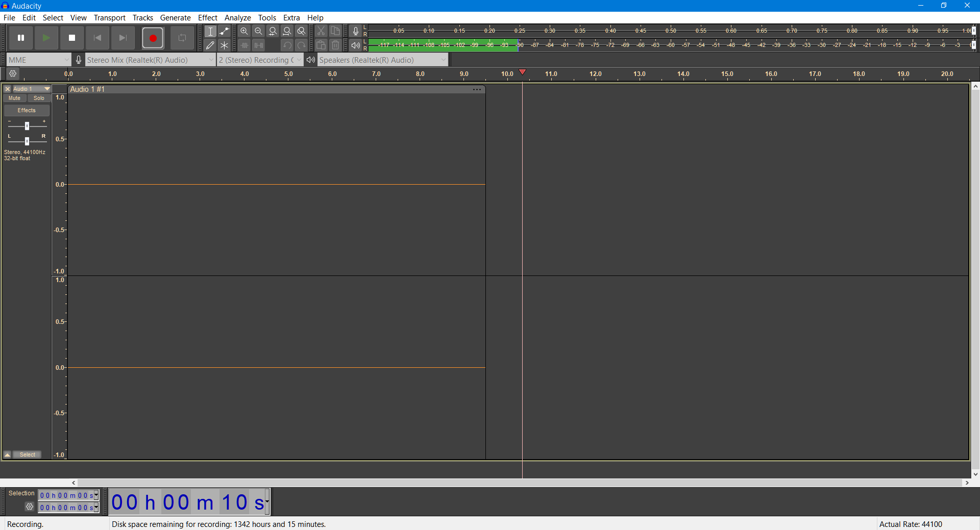
Task: Click the Zoom toggle icon
Action: pos(302,31)
